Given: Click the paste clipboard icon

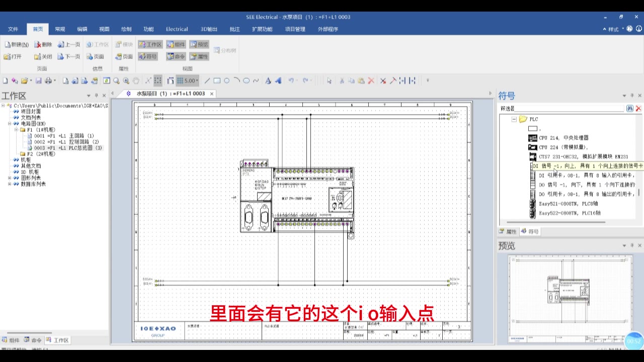Looking at the screenshot, I should click(361, 80).
